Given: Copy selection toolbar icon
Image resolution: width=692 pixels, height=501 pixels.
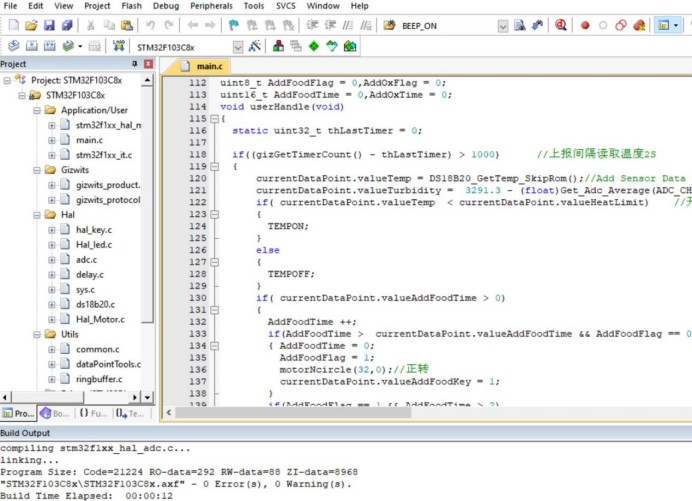Looking at the screenshot, I should [x=109, y=25].
